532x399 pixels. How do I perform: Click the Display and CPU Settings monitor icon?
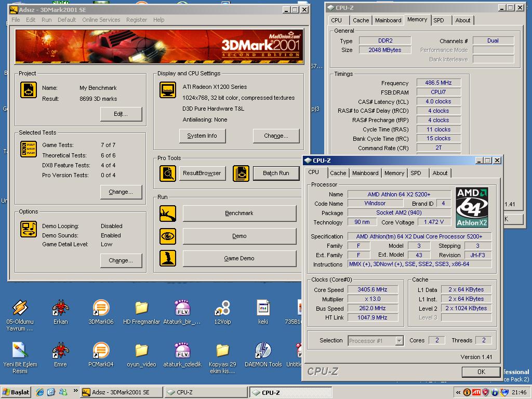click(x=168, y=90)
